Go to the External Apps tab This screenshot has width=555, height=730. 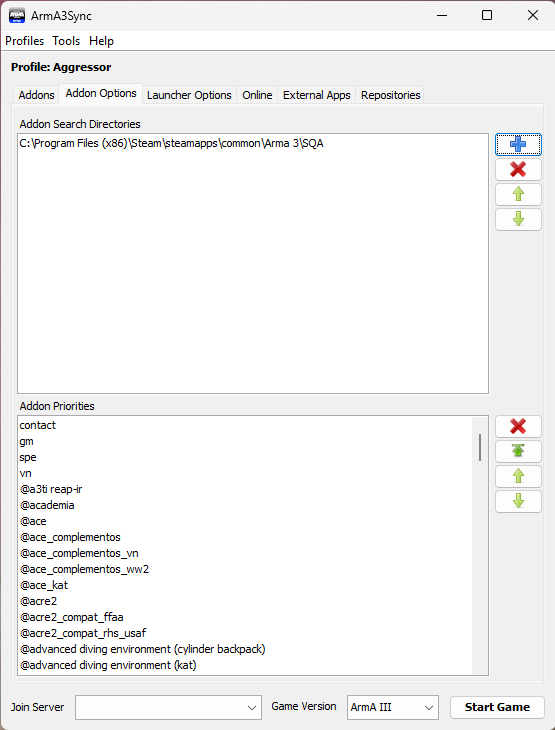[317, 95]
